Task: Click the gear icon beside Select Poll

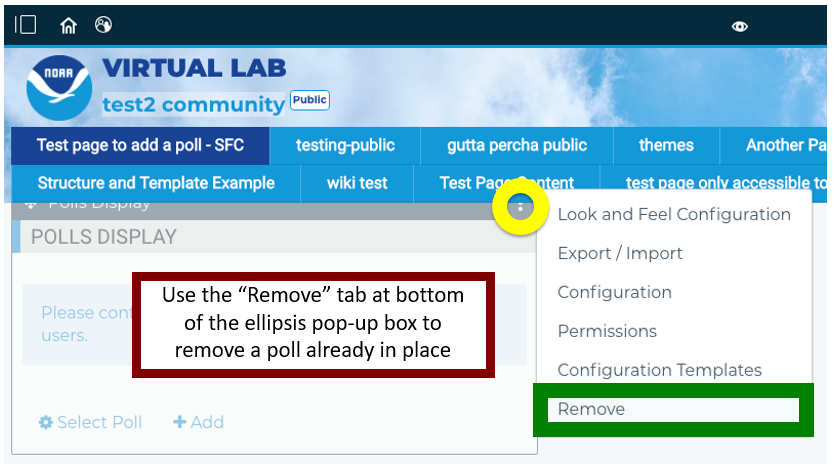Action: coord(46,422)
